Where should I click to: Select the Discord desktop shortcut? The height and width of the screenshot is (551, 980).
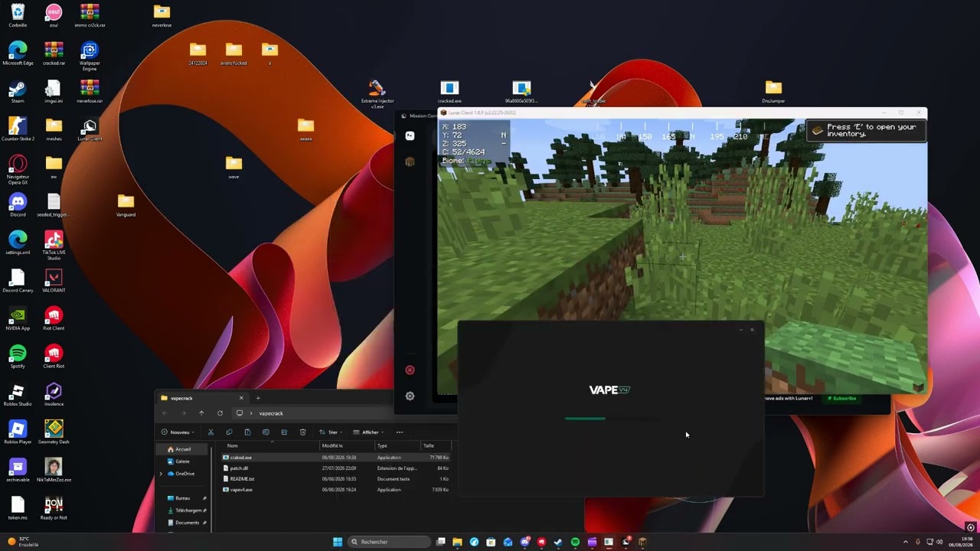coord(18,204)
